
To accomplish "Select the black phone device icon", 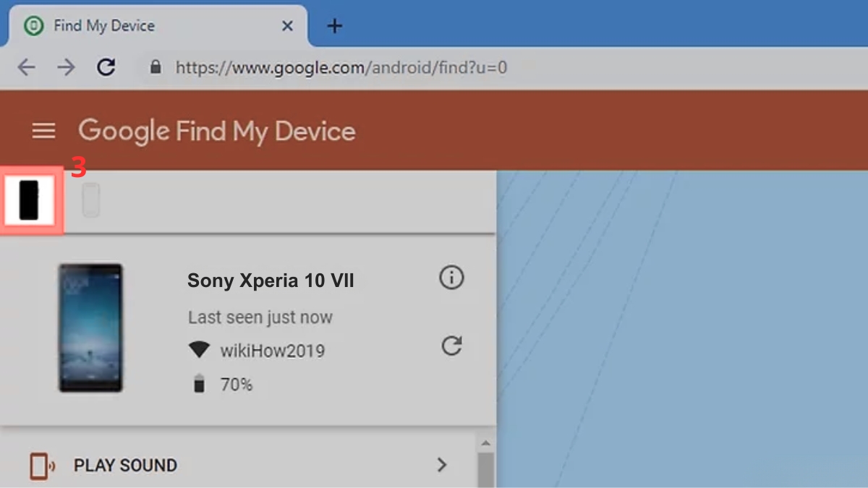I will tap(28, 201).
